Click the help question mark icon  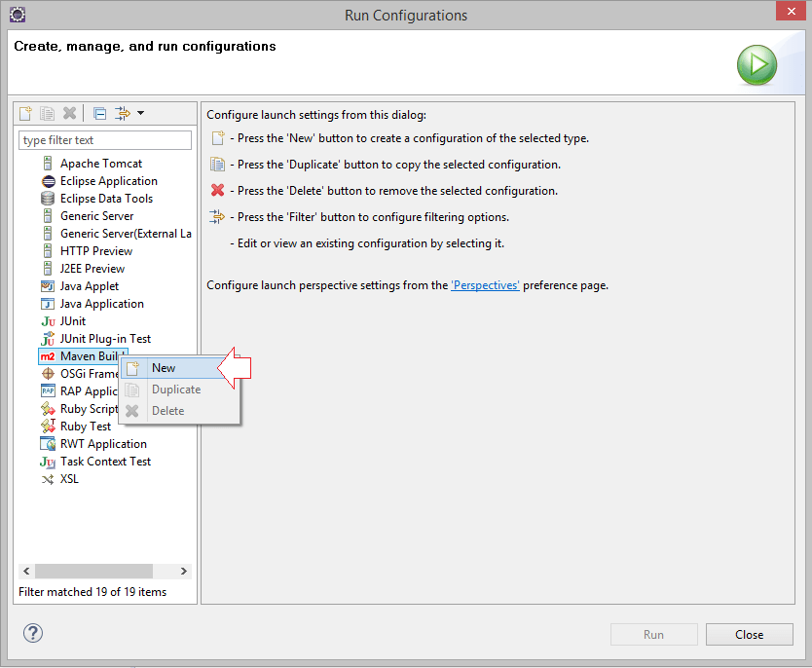[32, 633]
